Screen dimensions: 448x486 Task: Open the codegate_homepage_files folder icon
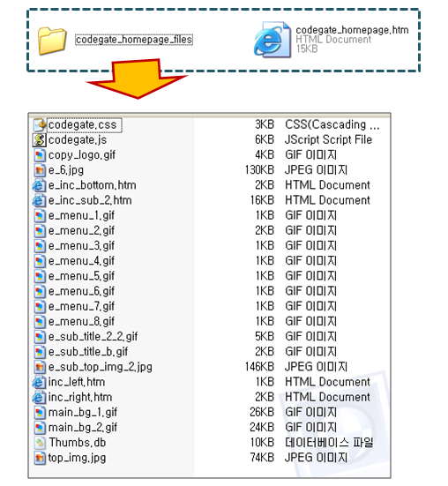(52, 41)
